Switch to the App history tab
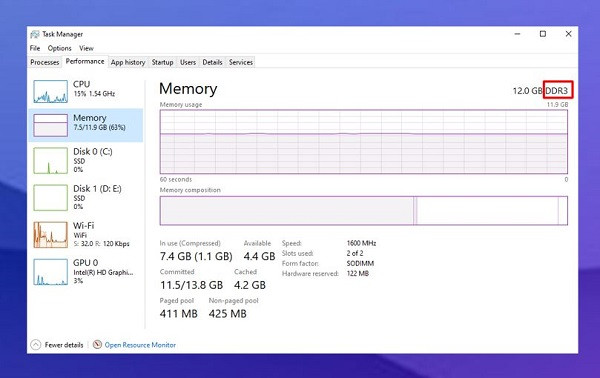This screenshot has width=600, height=378. point(128,62)
